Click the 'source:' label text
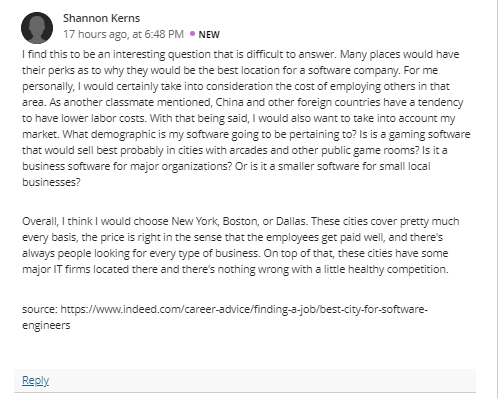Screen dimensions: 500x398 40,309
